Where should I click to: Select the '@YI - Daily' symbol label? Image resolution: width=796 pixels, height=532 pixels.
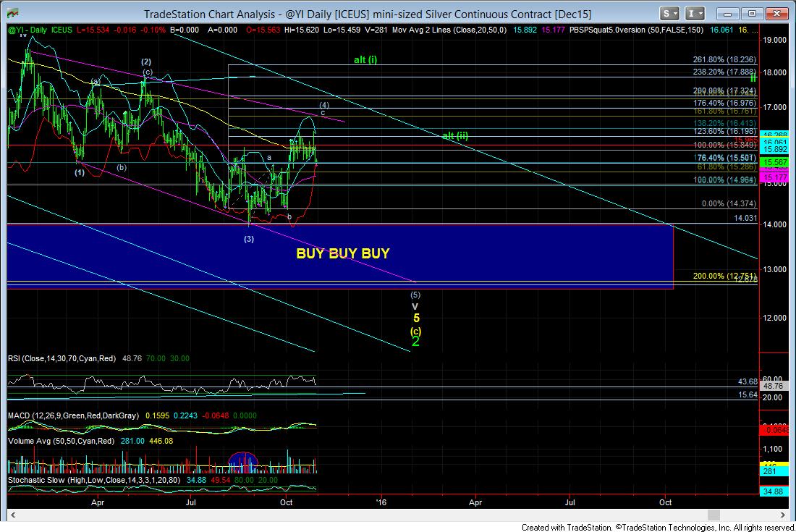(27, 30)
